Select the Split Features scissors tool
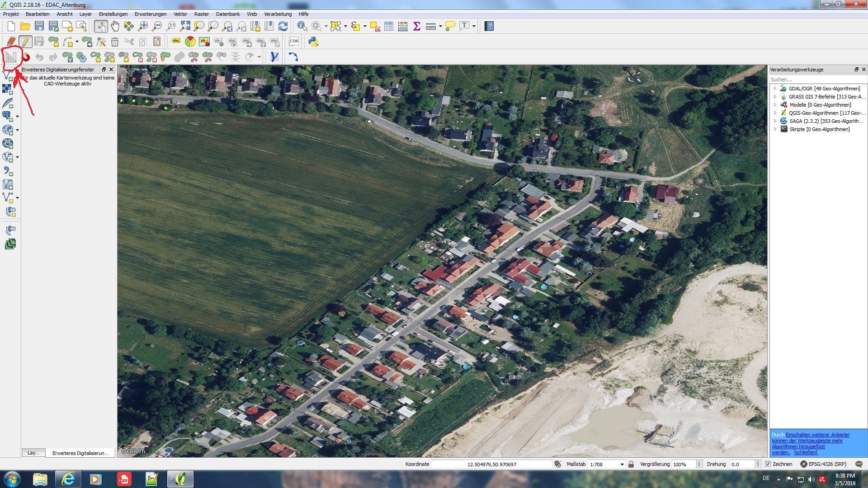Image resolution: width=868 pixels, height=488 pixels. coord(193,57)
